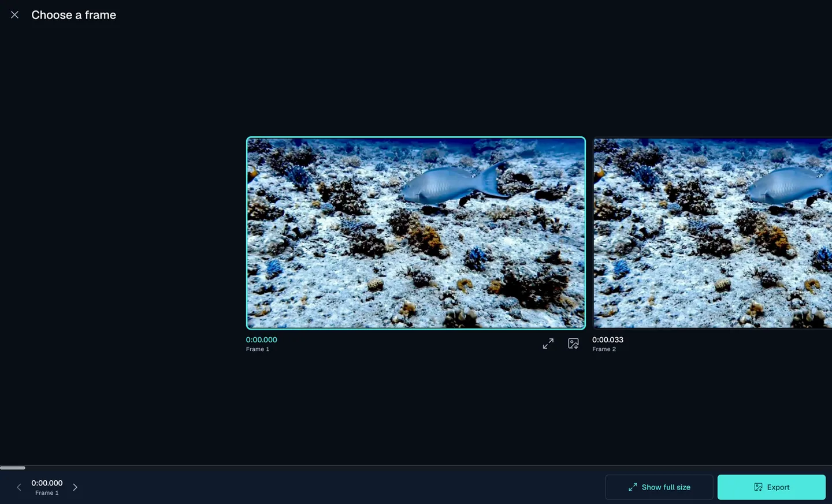Select the Frame 2 thumbnail
The height and width of the screenshot is (504, 832).
(712, 233)
